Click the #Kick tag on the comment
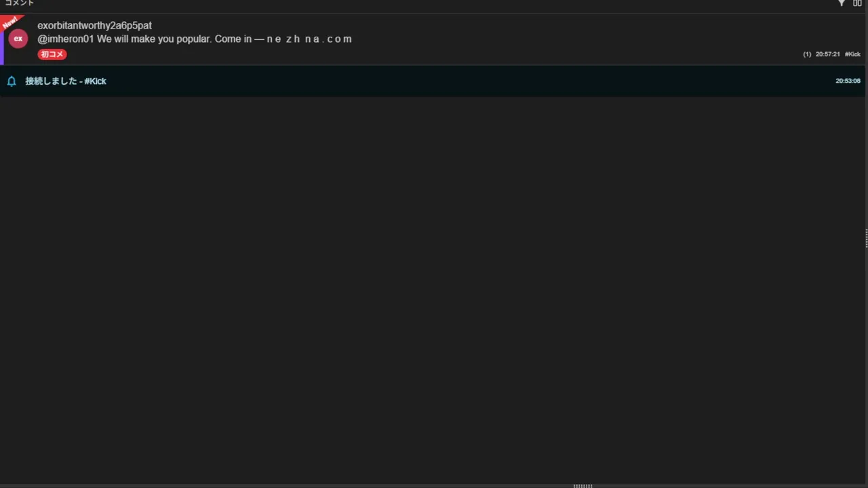The image size is (868, 488). (852, 54)
